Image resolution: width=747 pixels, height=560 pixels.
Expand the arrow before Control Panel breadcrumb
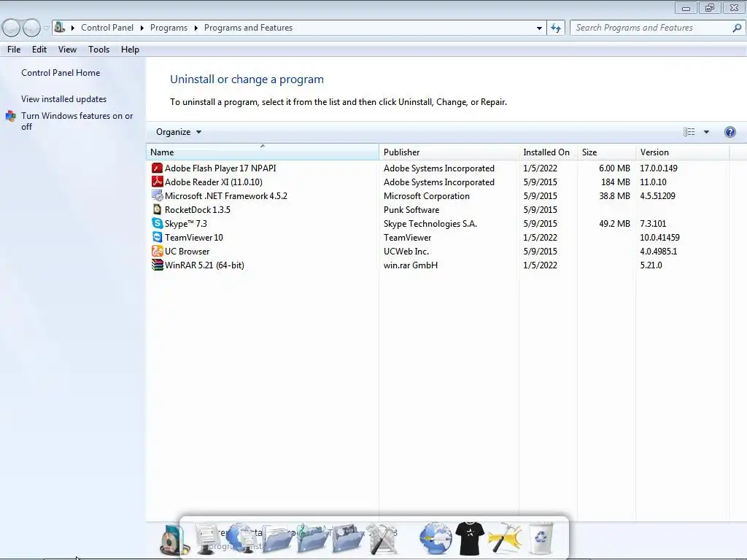tap(73, 28)
